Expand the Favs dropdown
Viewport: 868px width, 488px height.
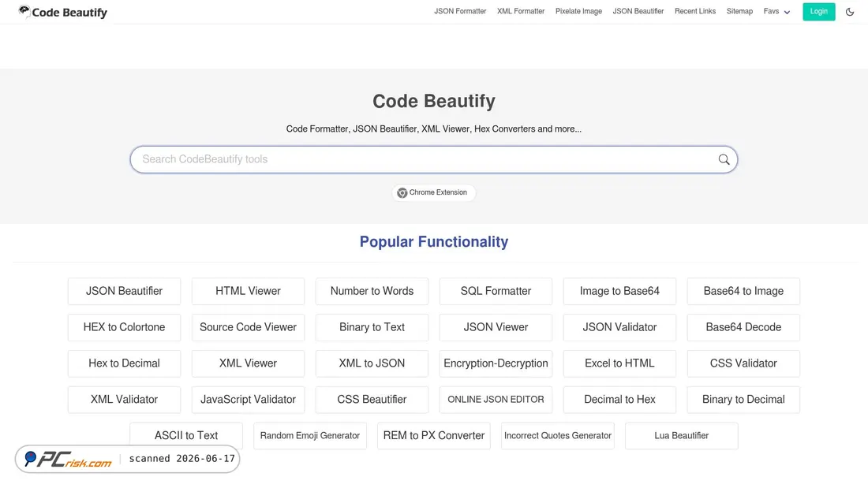click(776, 12)
